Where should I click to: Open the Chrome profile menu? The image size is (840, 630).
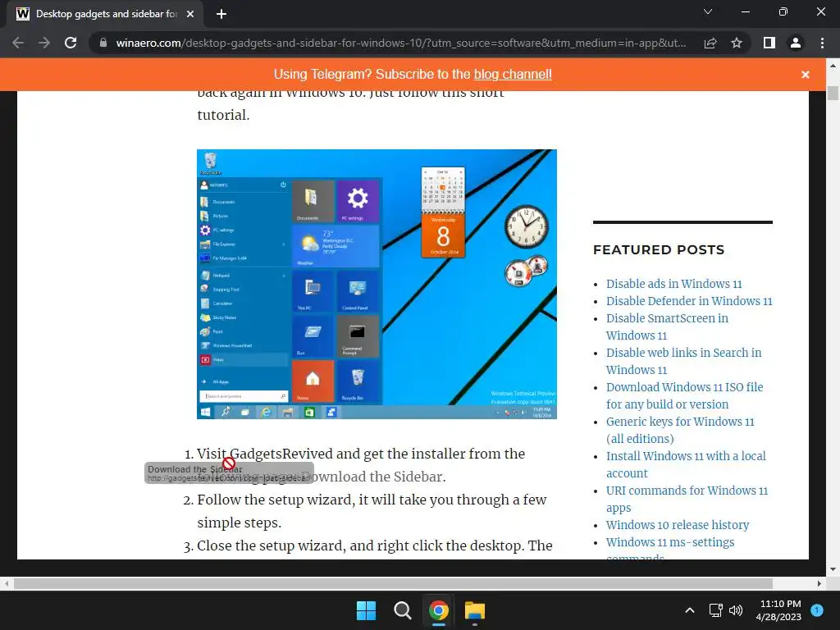[x=796, y=43]
